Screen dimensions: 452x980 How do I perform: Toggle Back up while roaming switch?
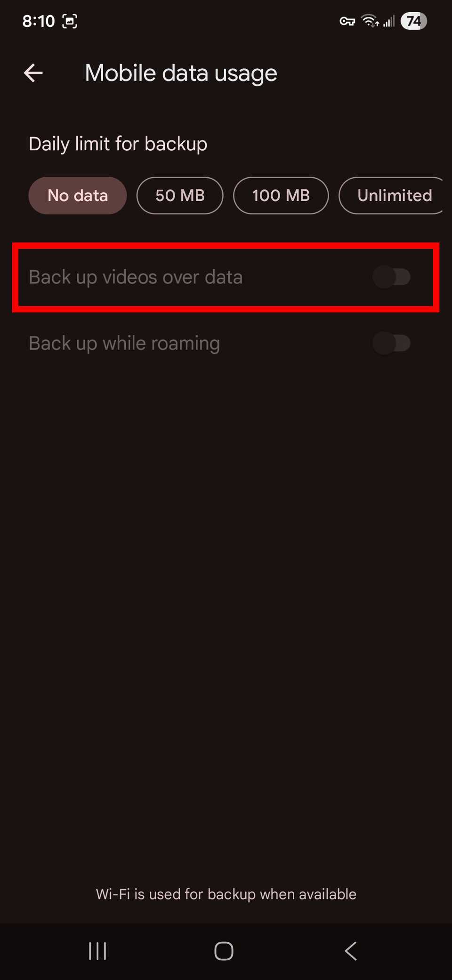click(391, 343)
